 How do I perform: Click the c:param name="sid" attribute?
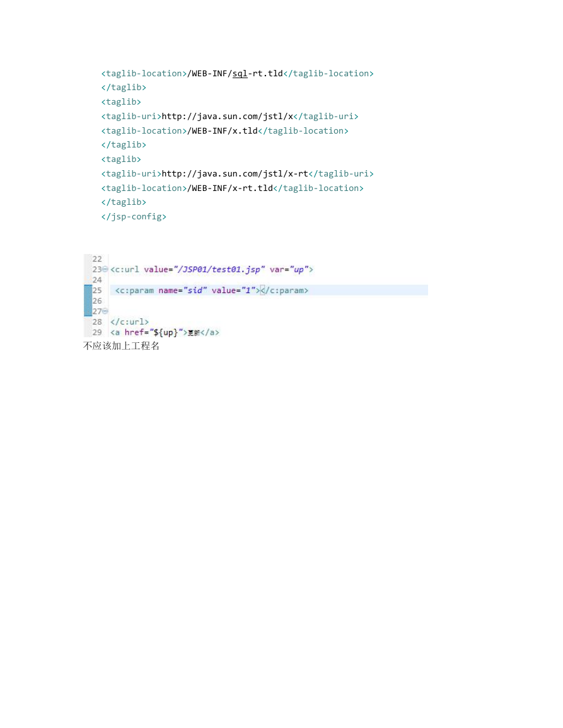tap(183, 291)
